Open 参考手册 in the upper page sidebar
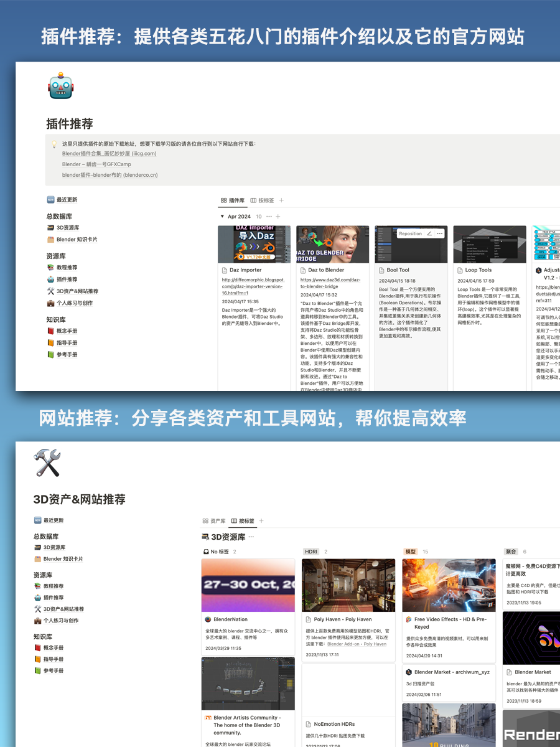560x747 pixels. tap(62, 355)
